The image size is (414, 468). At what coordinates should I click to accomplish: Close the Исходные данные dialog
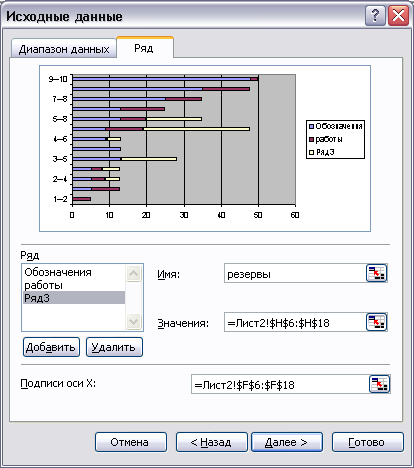point(398,16)
